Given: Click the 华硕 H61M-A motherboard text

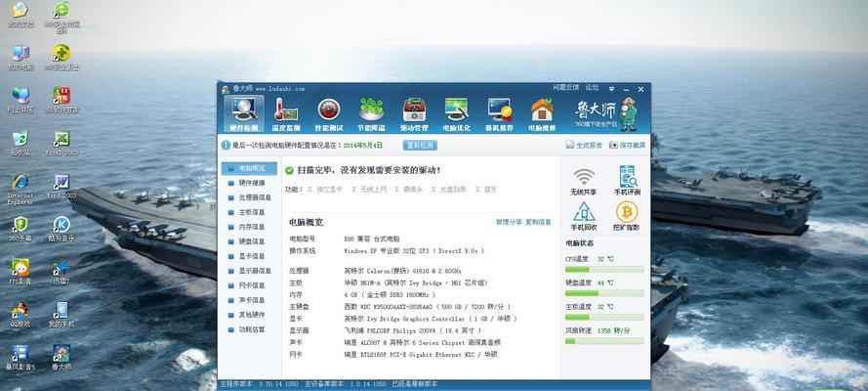Looking at the screenshot, I should [416, 282].
